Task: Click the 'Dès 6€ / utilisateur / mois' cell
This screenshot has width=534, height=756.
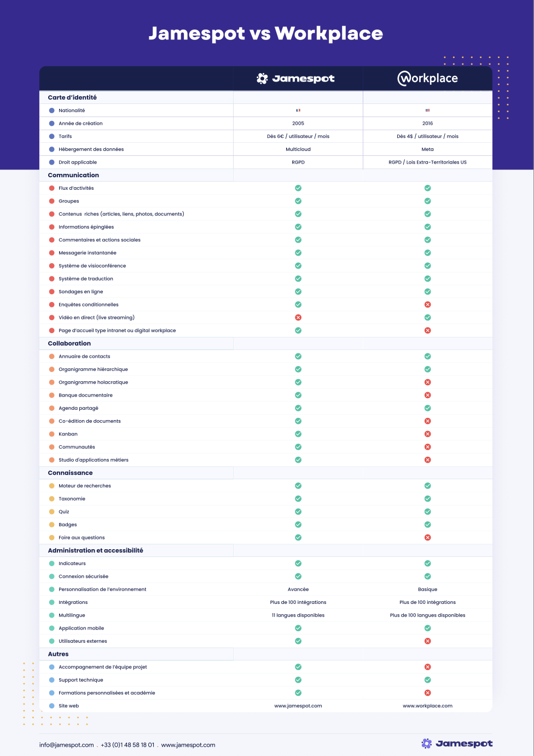Action: tap(298, 136)
